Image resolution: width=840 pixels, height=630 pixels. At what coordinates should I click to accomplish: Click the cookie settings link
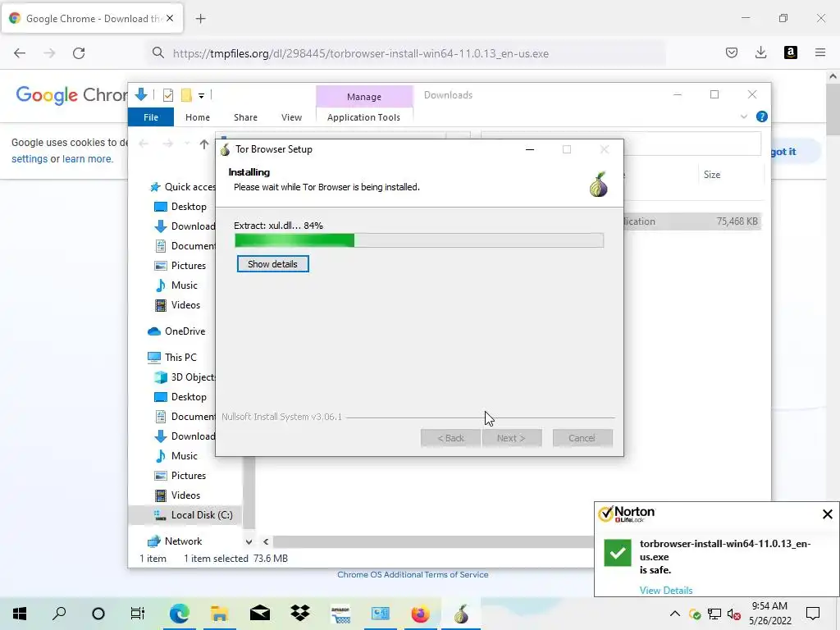(30, 159)
